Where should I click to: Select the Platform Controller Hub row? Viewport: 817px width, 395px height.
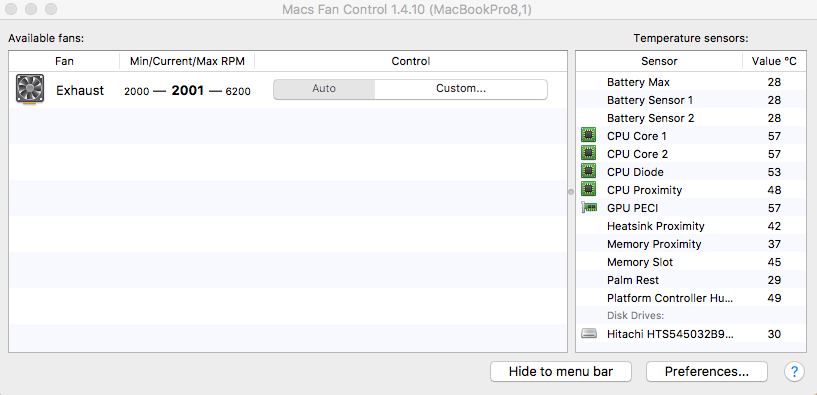pos(690,298)
